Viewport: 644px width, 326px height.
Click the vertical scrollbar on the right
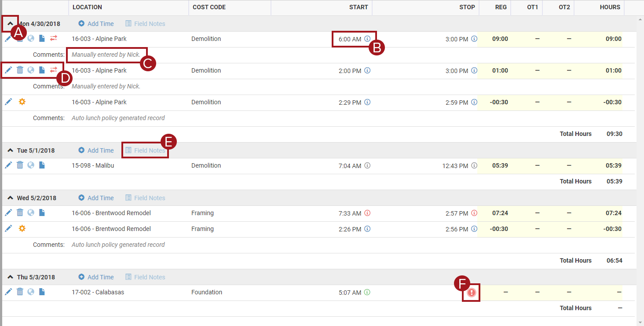pyautogui.click(x=640, y=167)
